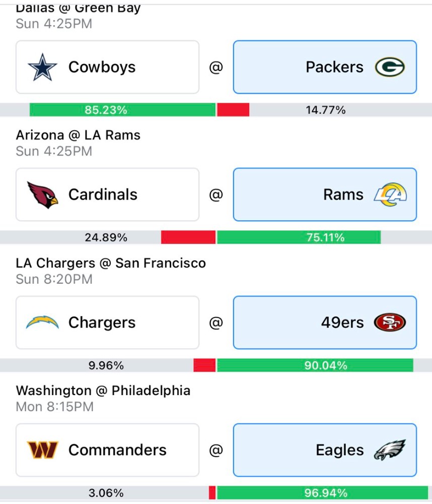
Task: Click the green 96.94% Eagles bar
Action: 322,493
